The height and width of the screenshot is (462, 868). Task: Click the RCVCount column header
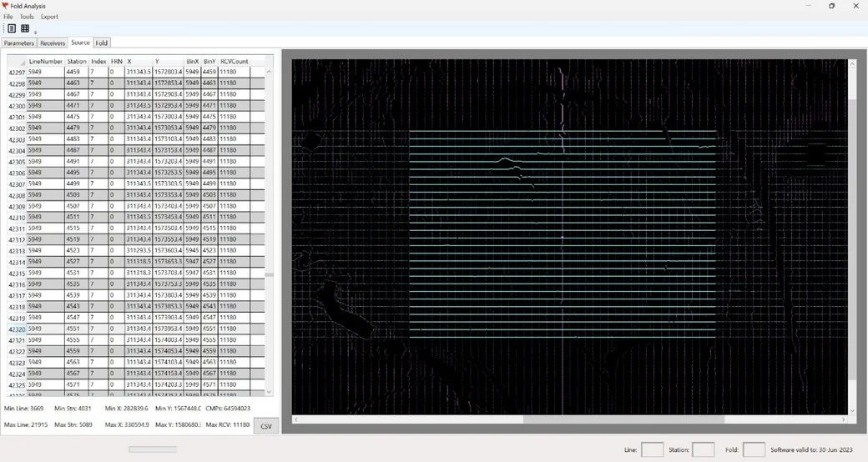point(235,62)
